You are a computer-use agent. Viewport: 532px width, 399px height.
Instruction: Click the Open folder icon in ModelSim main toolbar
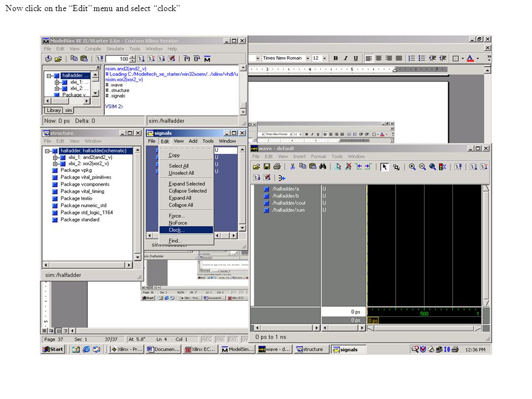[58, 59]
